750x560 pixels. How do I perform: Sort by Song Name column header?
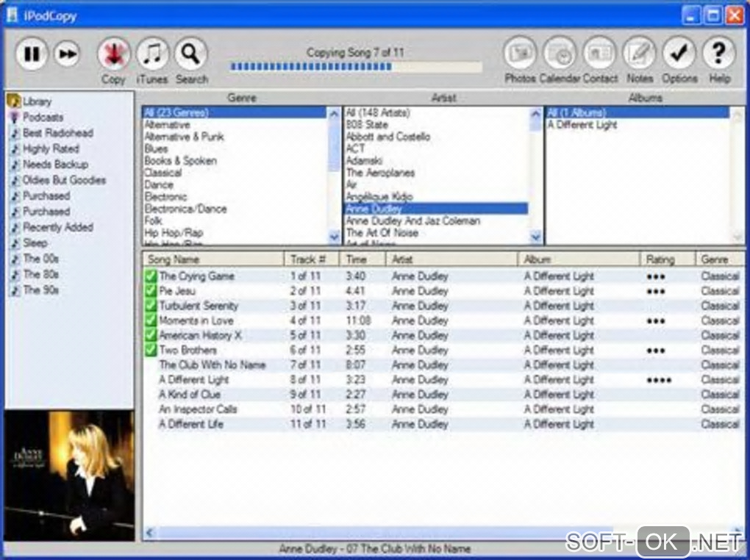pyautogui.click(x=213, y=259)
